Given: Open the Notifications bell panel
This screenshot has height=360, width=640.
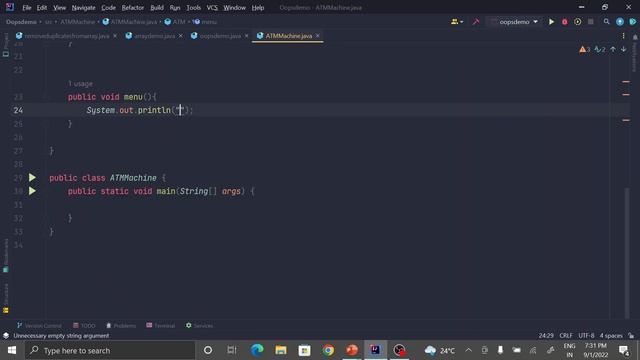Looking at the screenshot, I should click(x=635, y=37).
